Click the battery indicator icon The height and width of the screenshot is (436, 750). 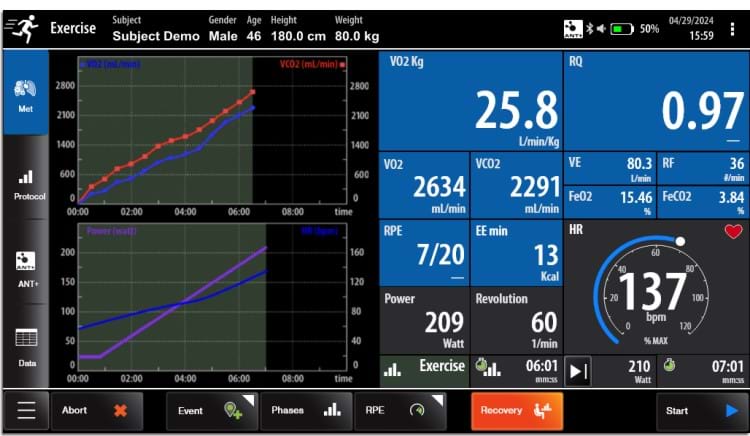[x=622, y=29]
